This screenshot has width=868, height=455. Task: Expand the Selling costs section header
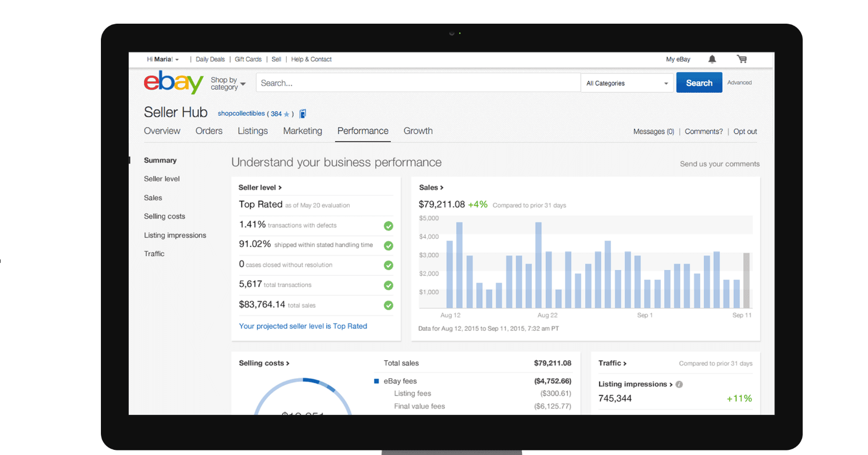264,363
